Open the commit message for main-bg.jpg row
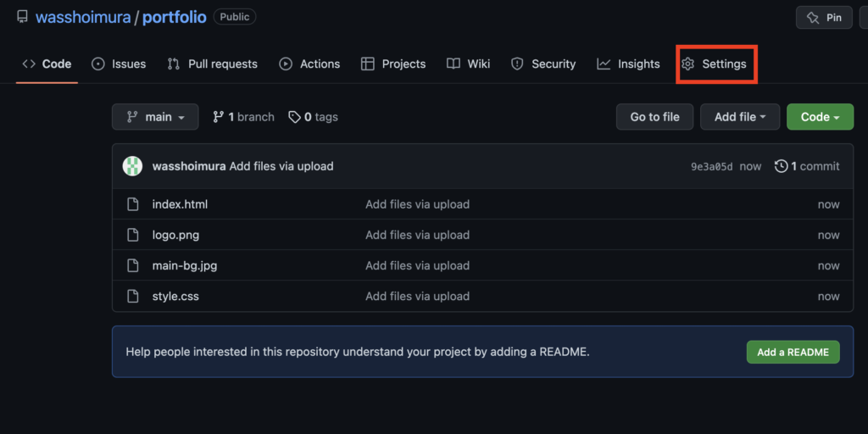The height and width of the screenshot is (434, 868). coord(417,265)
